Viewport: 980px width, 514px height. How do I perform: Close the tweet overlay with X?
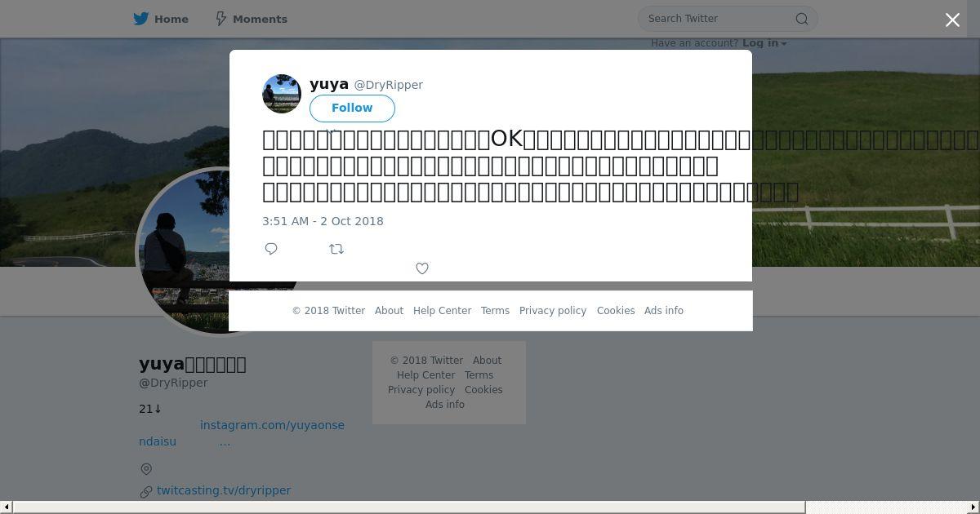point(952,20)
